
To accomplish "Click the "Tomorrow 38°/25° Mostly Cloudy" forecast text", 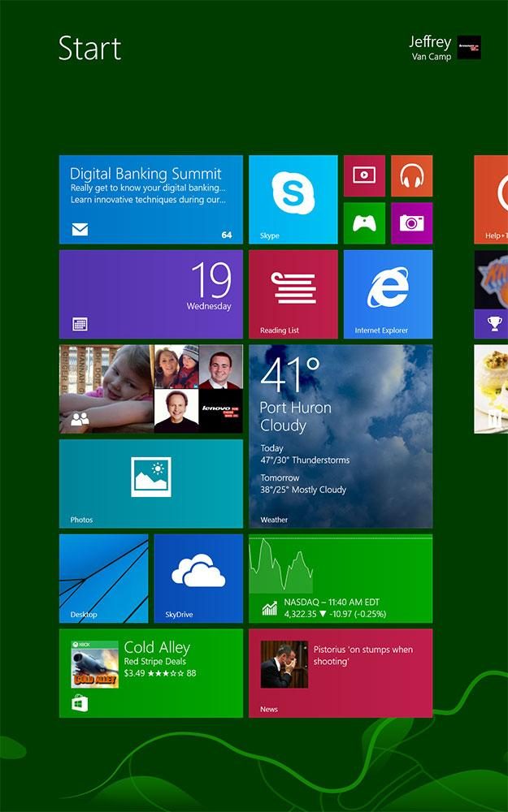I will [303, 484].
